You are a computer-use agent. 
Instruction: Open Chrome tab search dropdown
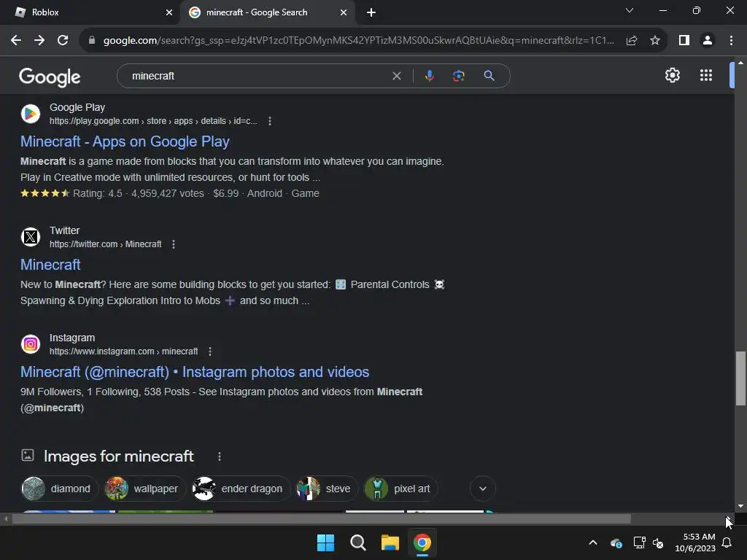pos(630,10)
